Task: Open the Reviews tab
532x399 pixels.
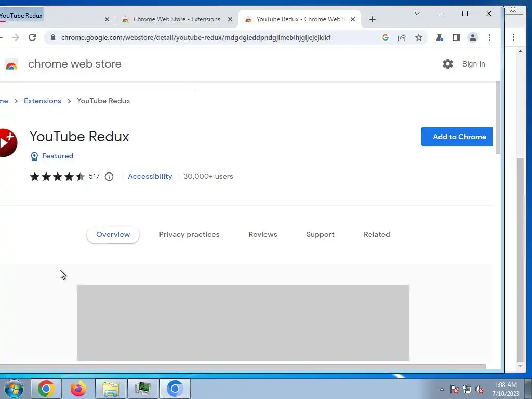Action: [263, 234]
